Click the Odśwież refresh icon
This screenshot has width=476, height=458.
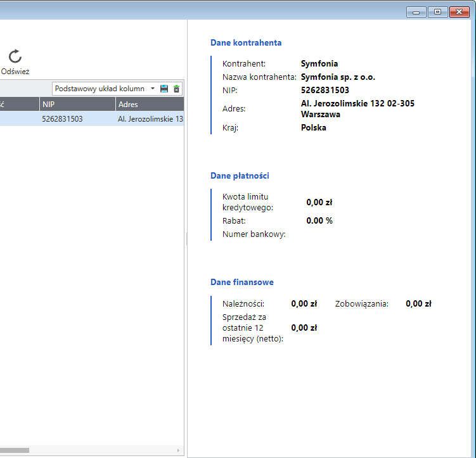coord(15,57)
